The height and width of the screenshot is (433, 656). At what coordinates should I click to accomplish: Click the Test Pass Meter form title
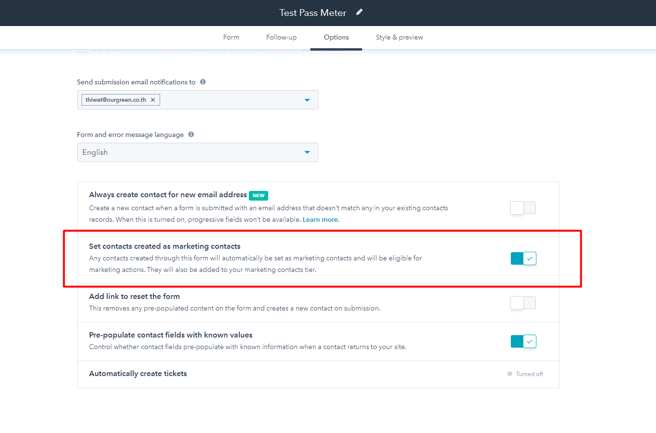pos(314,12)
